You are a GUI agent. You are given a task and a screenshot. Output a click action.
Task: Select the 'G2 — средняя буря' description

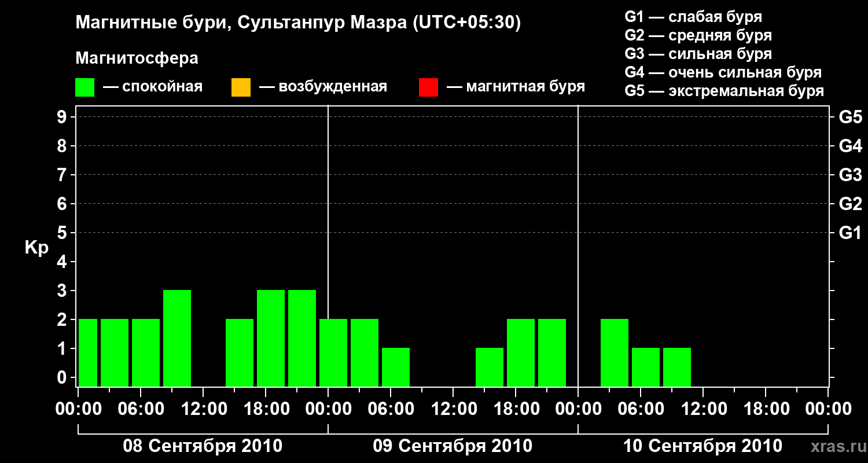698,35
